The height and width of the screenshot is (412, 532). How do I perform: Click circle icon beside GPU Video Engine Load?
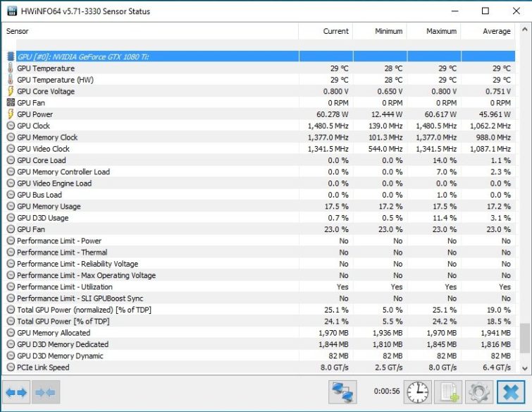[11, 183]
